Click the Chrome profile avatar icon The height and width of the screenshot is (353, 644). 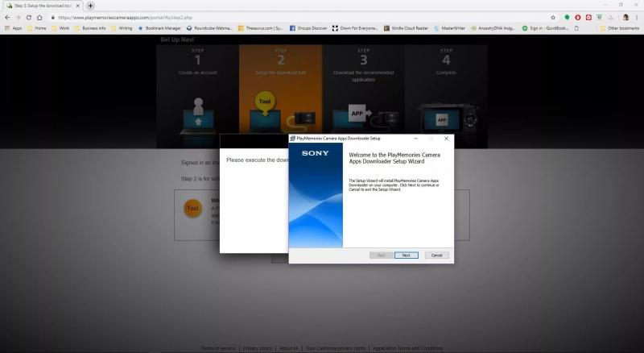pyautogui.click(x=625, y=17)
